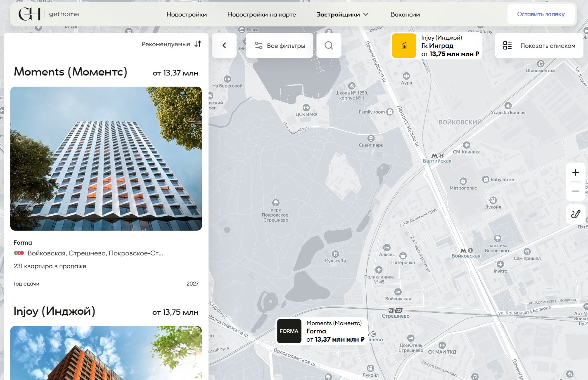Select the Метрополис shopping marker

[x=463, y=181]
